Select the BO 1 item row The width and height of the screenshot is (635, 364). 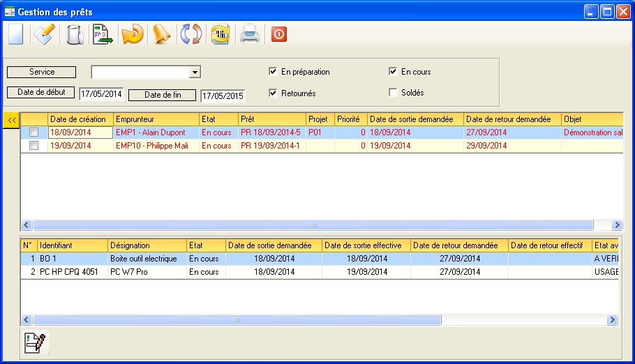click(x=320, y=259)
